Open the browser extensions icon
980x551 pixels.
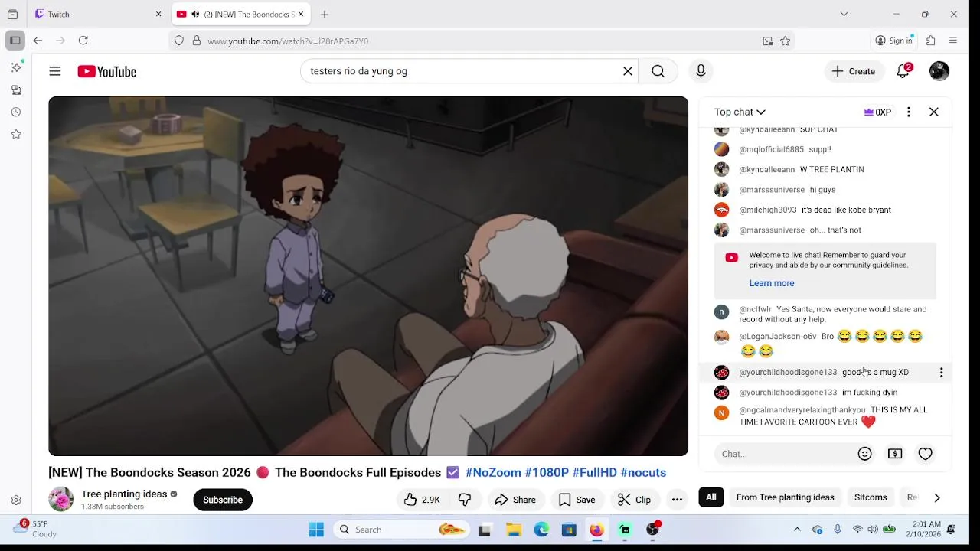[x=931, y=41]
